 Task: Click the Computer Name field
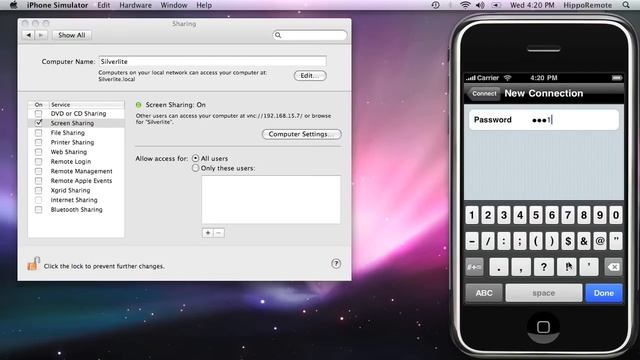(x=212, y=61)
